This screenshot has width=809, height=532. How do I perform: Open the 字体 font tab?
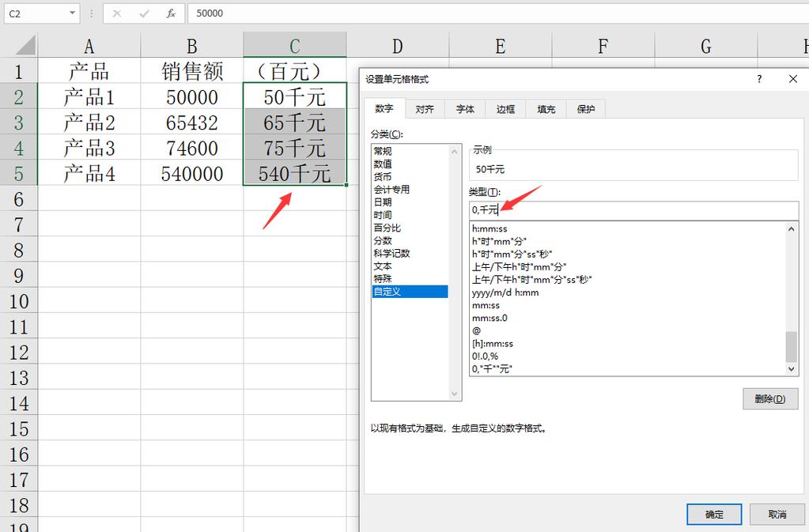coord(465,109)
